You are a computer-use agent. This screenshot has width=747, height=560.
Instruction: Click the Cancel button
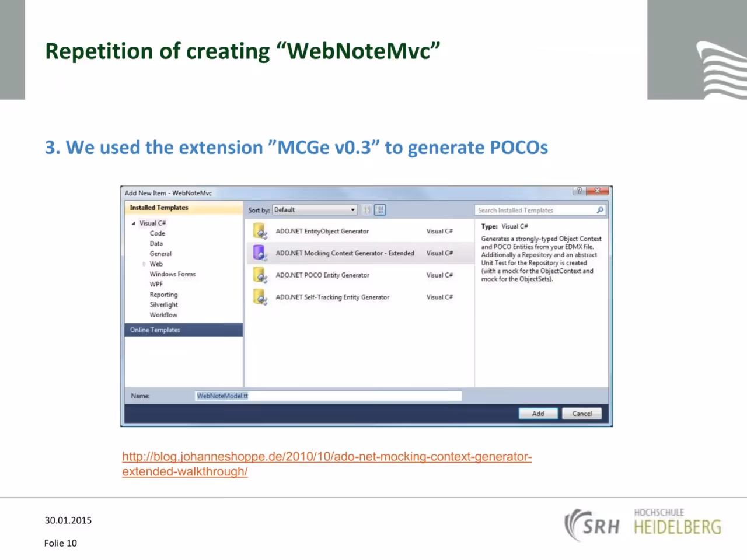pos(582,414)
